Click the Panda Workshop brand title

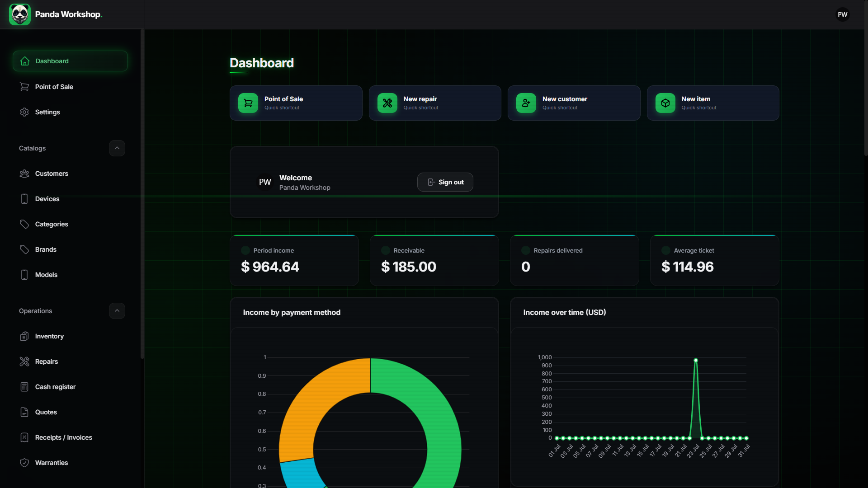68,14
